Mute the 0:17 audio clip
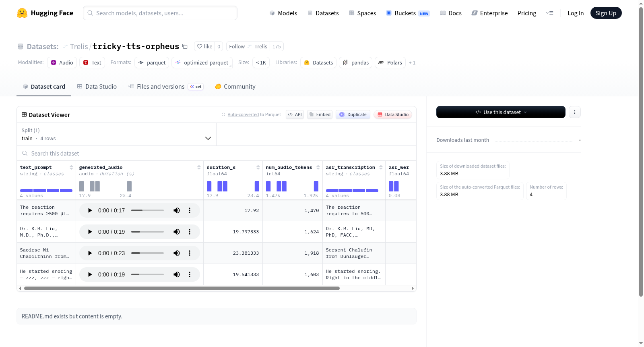This screenshot has height=347, width=644. coord(177,210)
